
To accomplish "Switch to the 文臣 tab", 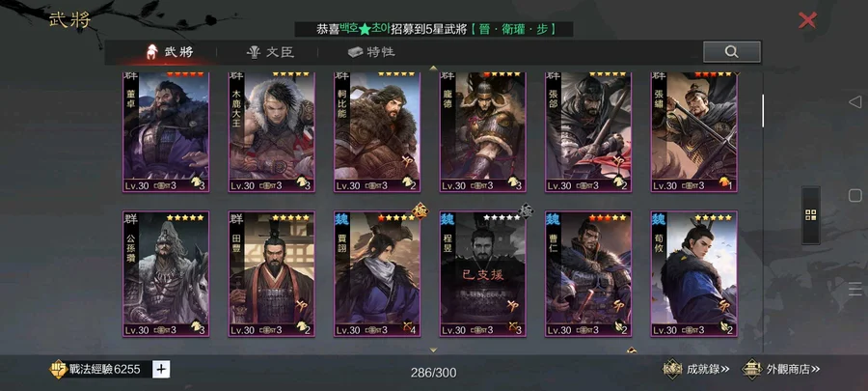I will point(270,52).
